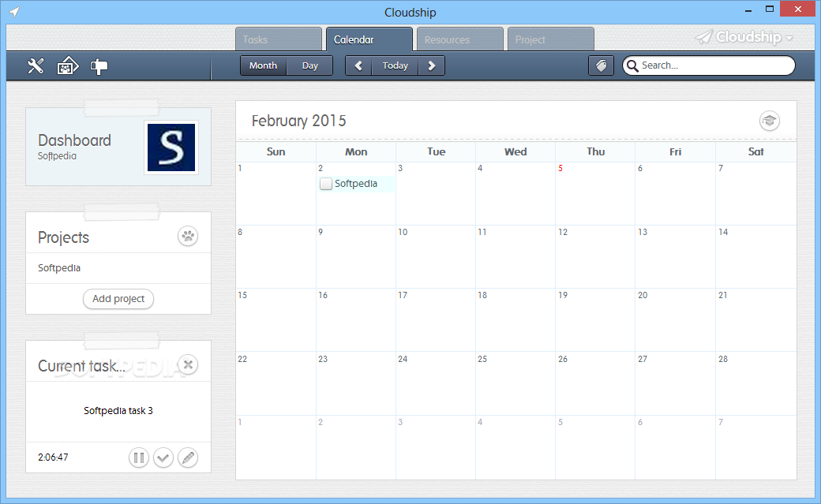The image size is (821, 504).
Task: Click the Dashboard heading
Action: coord(74,140)
